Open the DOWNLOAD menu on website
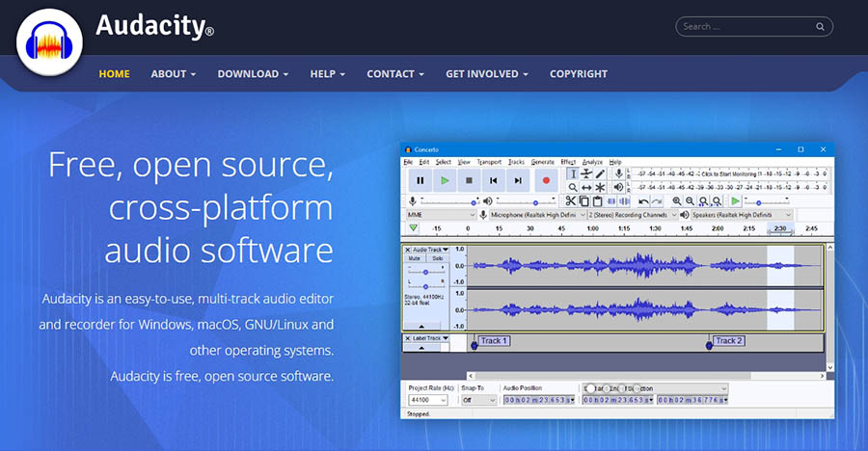868x451 pixels. click(x=254, y=73)
